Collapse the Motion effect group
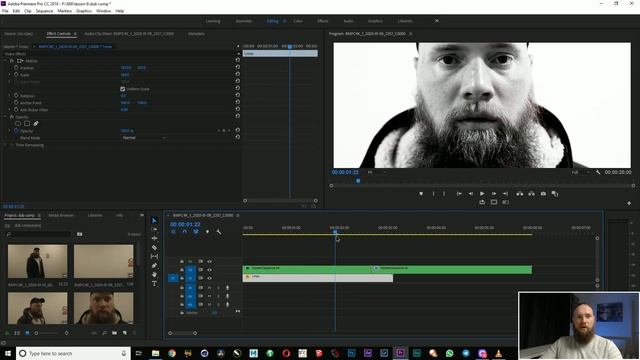 tap(5, 60)
